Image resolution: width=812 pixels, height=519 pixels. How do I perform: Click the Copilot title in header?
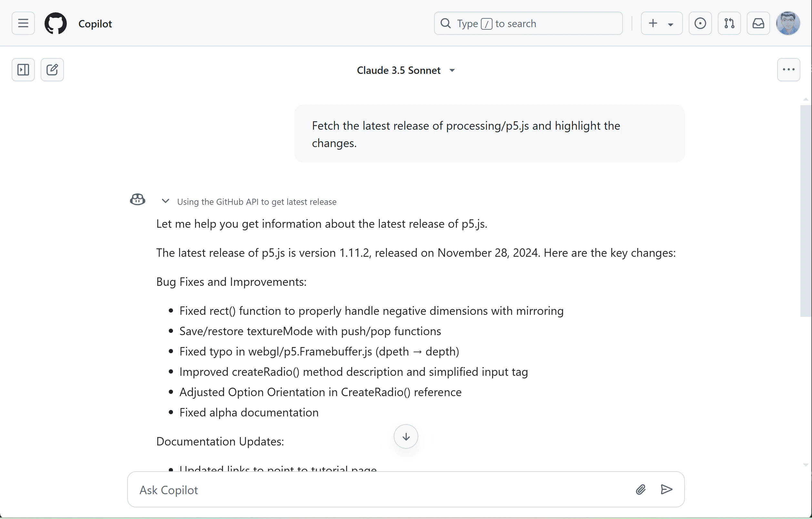click(x=95, y=24)
